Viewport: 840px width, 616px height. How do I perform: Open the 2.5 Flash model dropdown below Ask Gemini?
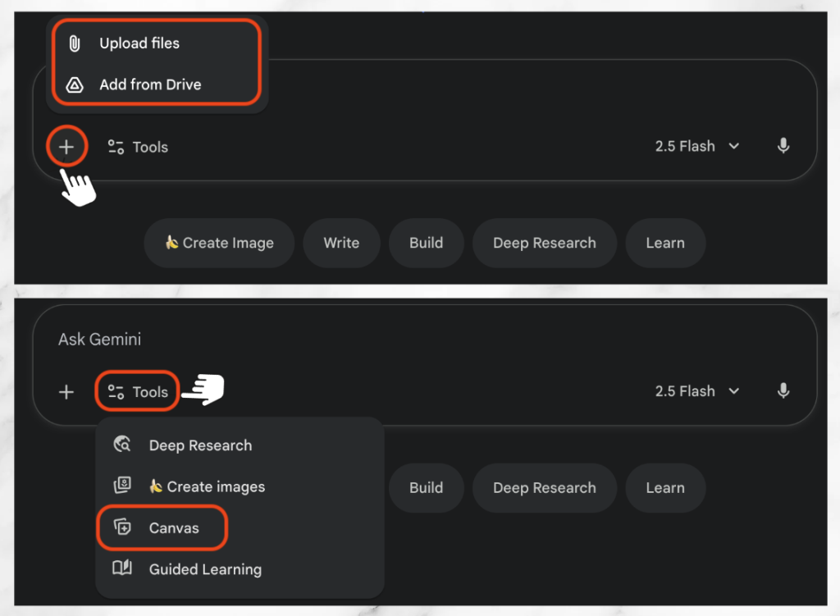(x=696, y=391)
